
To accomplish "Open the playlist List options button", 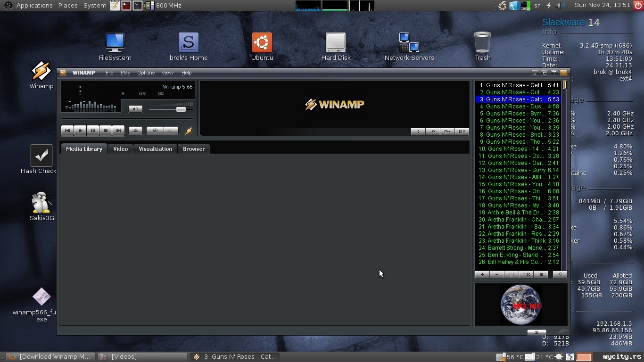I will pos(541,274).
